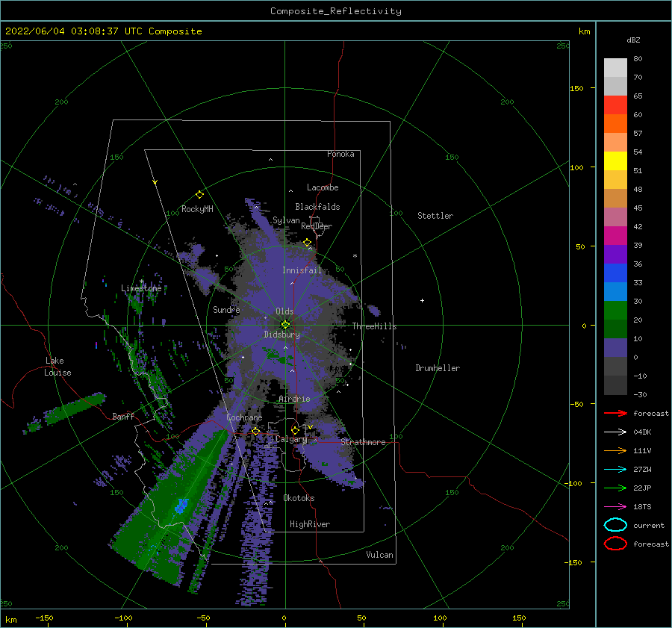Screen dimensions: 672x628
Task: Click the cyan 27ZW arrow in legend
Action: [615, 470]
